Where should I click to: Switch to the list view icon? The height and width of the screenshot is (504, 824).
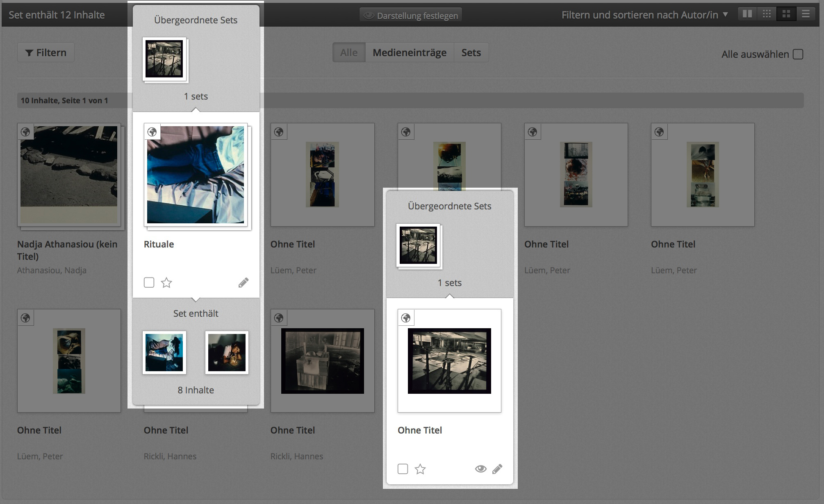pyautogui.click(x=806, y=14)
